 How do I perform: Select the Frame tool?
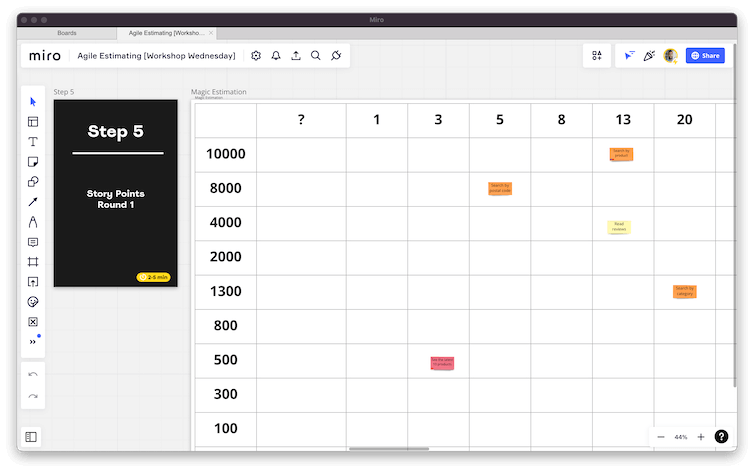coord(33,262)
